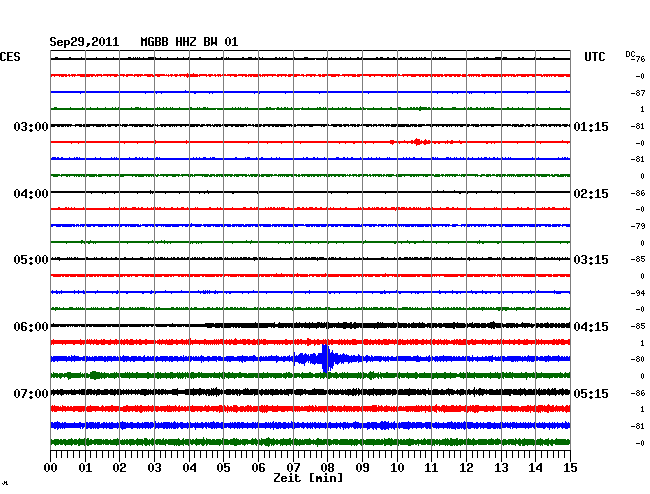Select minute tick label 02
Image resolution: width=650 pixels, height=494 pixels.
[x=119, y=467]
